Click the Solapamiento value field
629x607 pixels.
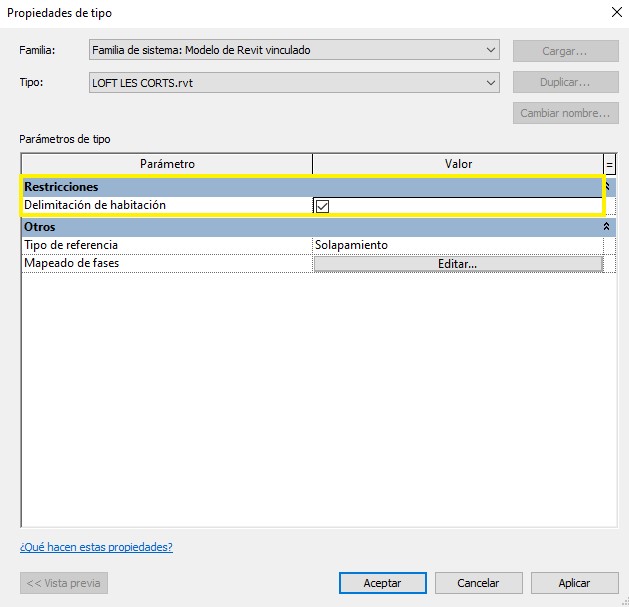coord(458,245)
